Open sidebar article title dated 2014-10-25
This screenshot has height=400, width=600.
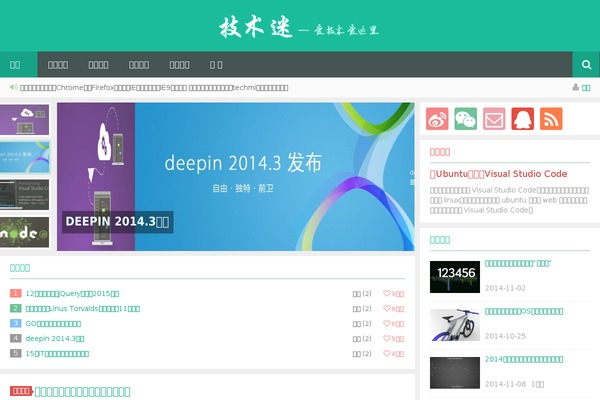pyautogui.click(x=524, y=311)
